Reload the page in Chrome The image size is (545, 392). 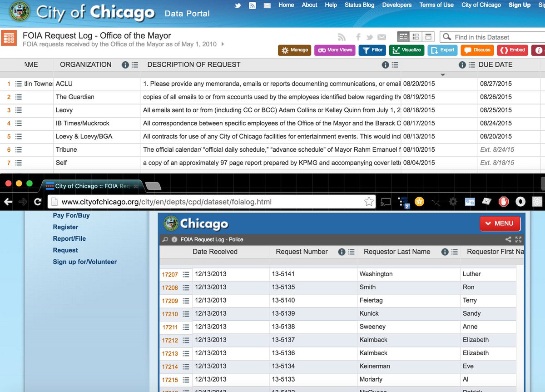coord(38,202)
